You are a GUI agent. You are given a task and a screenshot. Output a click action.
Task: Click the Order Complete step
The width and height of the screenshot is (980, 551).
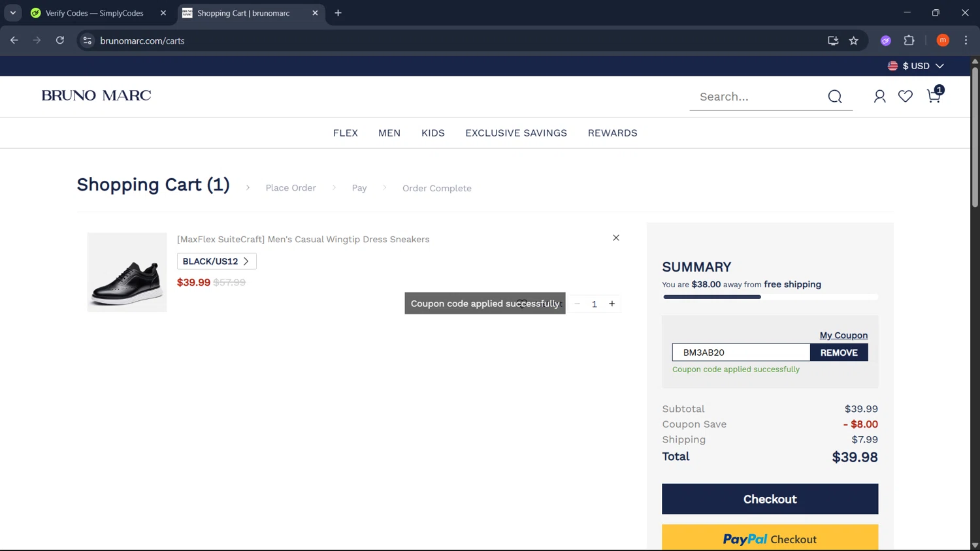[x=436, y=188]
